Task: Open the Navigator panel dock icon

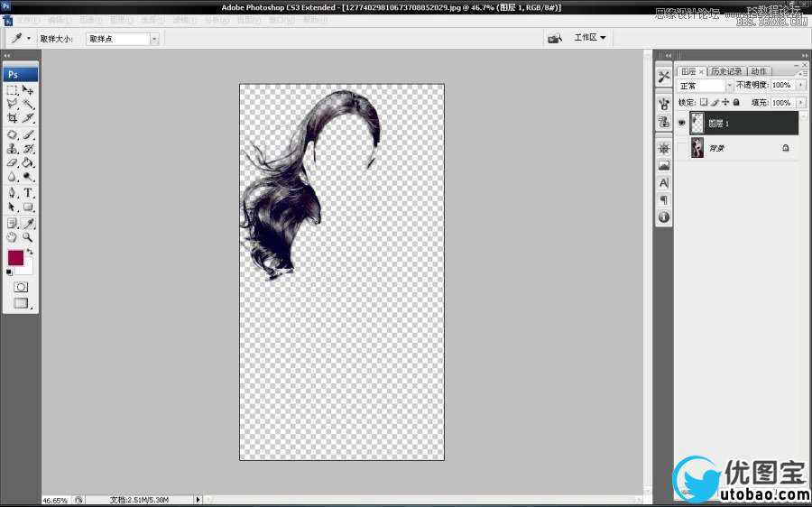Action: pos(664,149)
